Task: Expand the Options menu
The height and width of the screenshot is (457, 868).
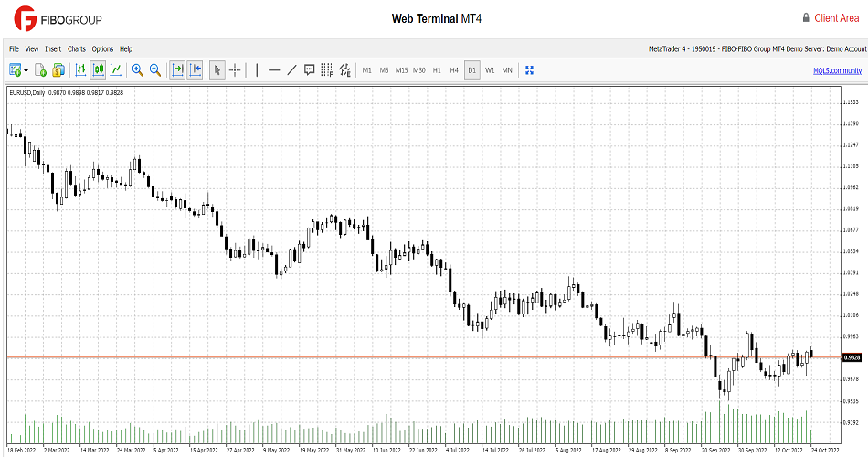Action: coord(102,48)
